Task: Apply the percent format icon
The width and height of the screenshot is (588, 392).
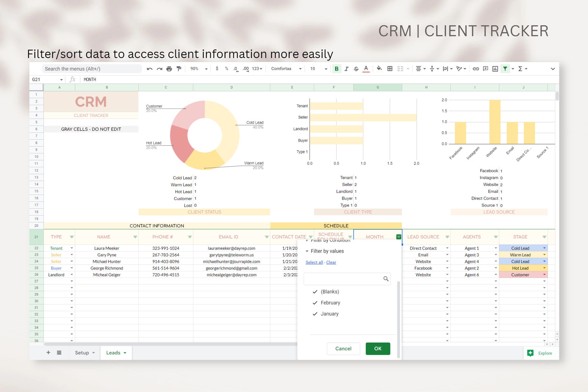Action: click(x=227, y=69)
